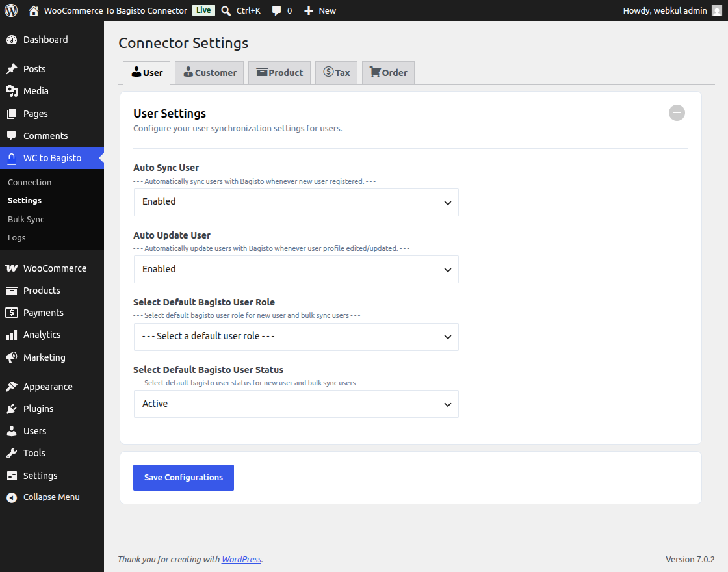Click the Pages icon in sidebar
This screenshot has width=728, height=572.
(12, 114)
